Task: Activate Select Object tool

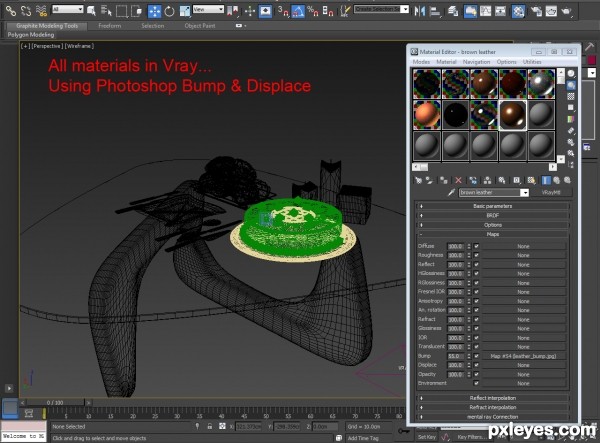Action: pos(91,11)
